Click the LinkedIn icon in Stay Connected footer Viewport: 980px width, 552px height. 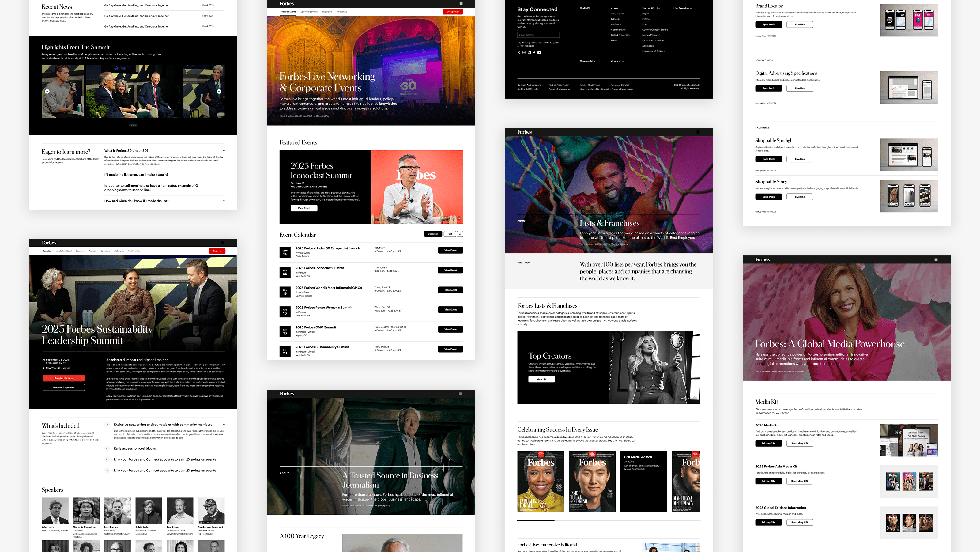click(529, 52)
